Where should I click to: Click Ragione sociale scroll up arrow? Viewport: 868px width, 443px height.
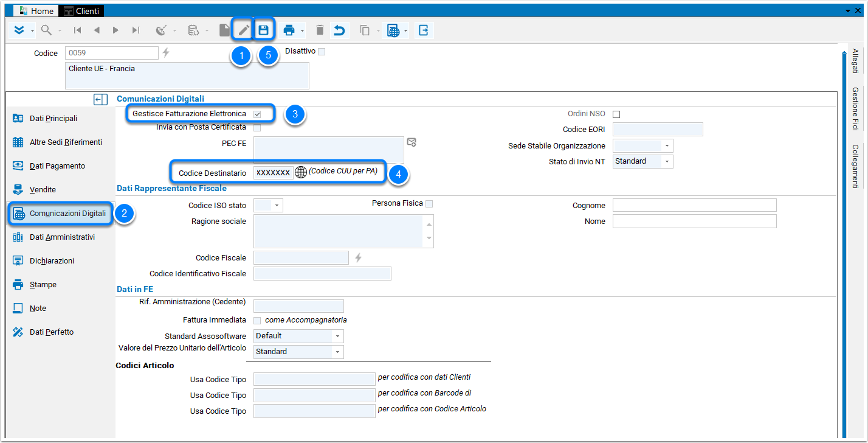click(430, 224)
